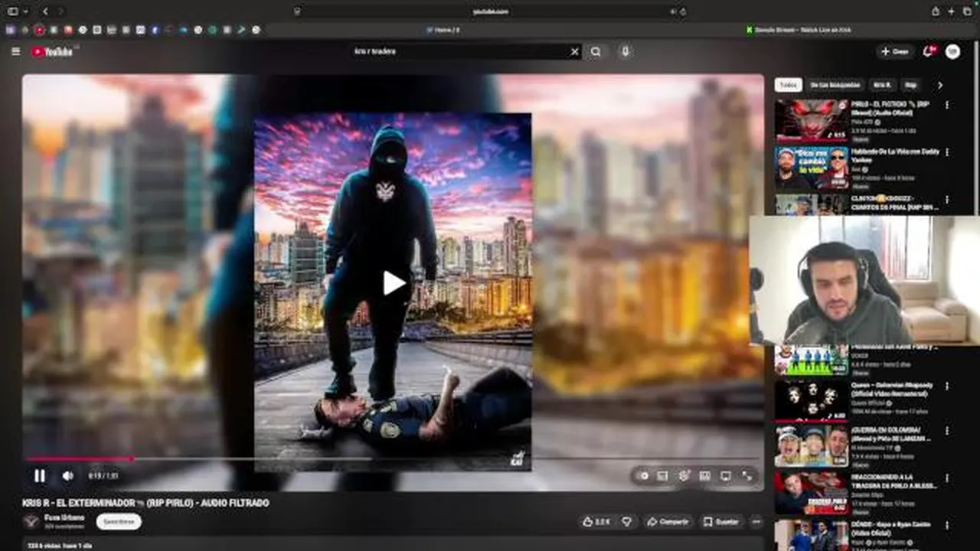
Task: Open options for PIRLO El Ficticio video
Action: pyautogui.click(x=947, y=105)
